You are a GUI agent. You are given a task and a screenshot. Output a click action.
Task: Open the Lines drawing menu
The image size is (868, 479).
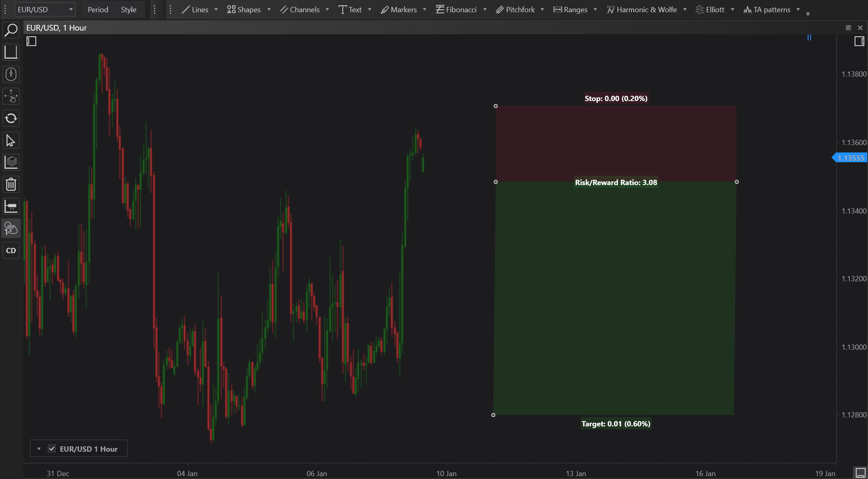195,9
